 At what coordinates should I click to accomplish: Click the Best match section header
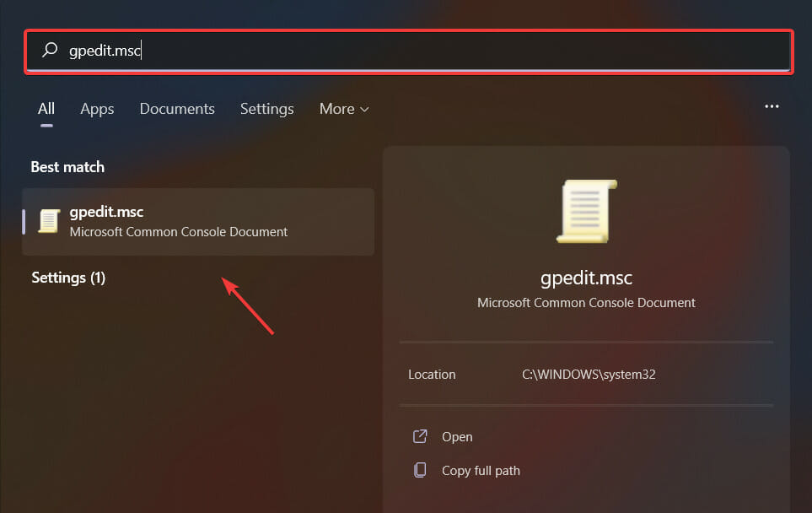67,166
